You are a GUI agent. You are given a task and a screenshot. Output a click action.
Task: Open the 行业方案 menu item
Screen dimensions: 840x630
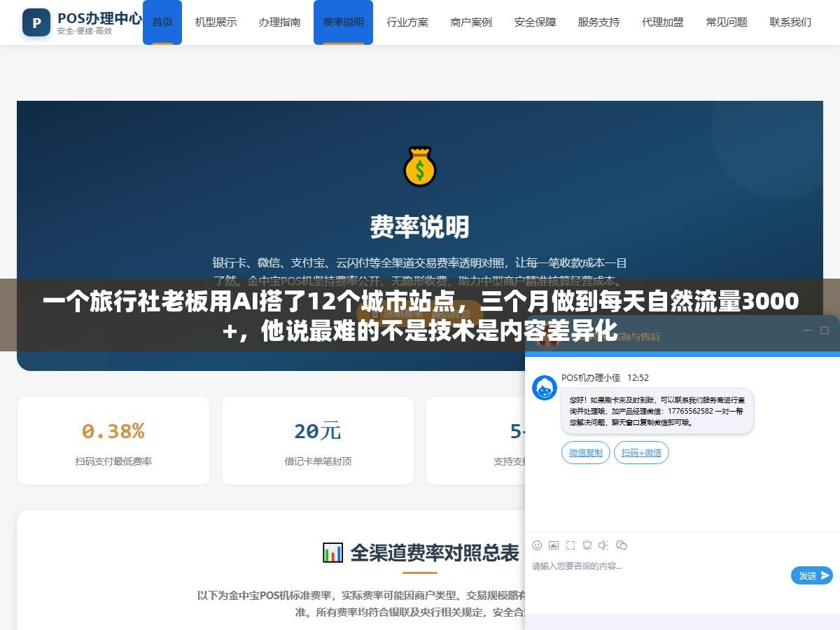coord(407,22)
